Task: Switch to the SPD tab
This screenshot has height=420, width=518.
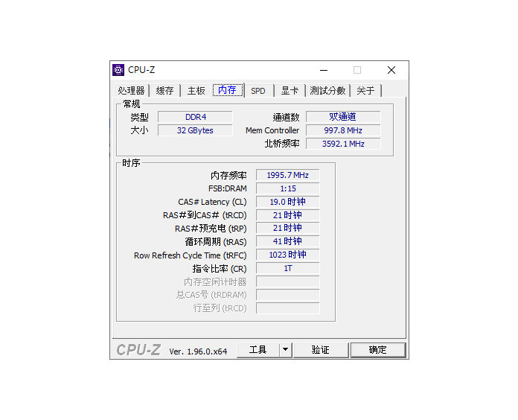Action: pyautogui.click(x=258, y=91)
